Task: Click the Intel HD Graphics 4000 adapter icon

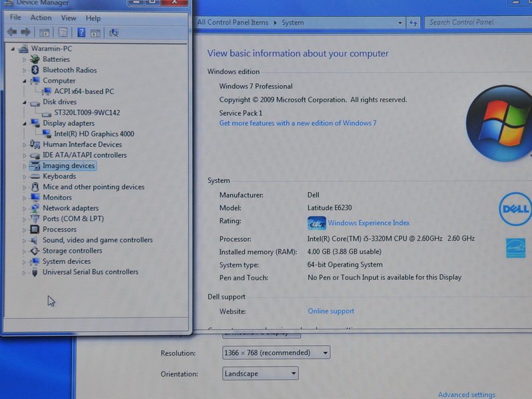Action: click(47, 134)
